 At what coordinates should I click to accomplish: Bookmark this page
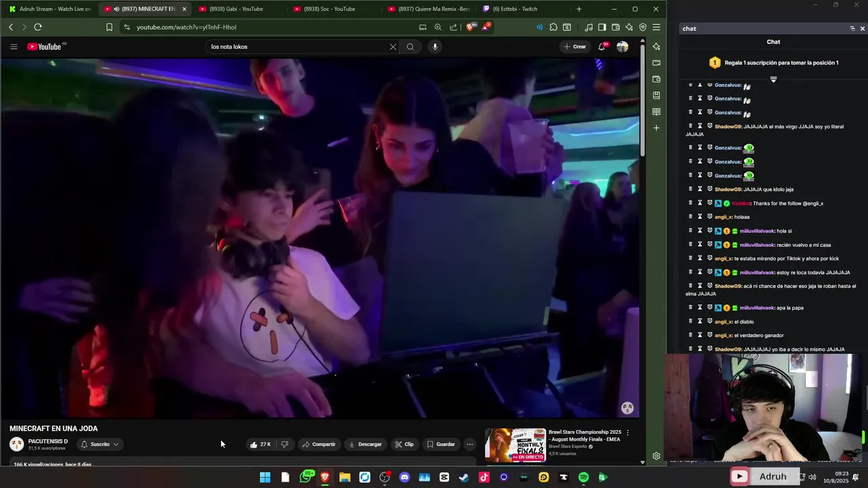click(x=109, y=27)
